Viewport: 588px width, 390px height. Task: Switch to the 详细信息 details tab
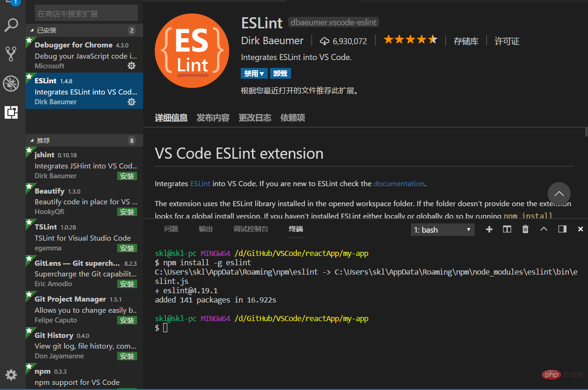[x=171, y=118]
